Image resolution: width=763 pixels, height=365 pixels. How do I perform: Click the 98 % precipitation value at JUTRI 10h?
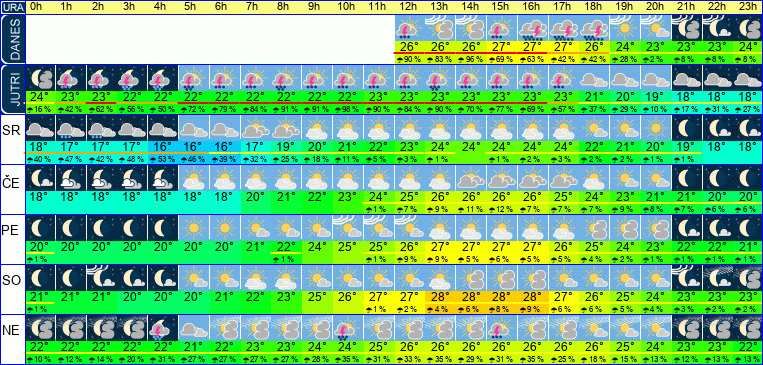[348, 109]
